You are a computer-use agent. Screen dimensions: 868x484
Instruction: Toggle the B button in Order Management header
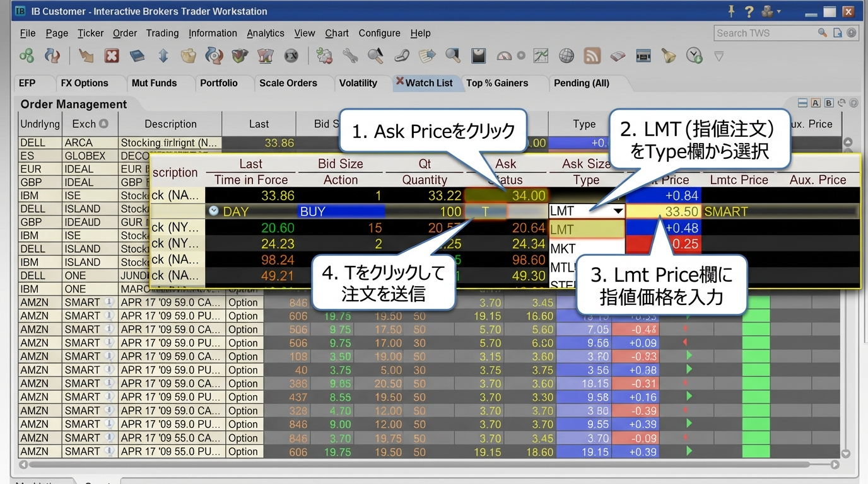click(x=829, y=103)
